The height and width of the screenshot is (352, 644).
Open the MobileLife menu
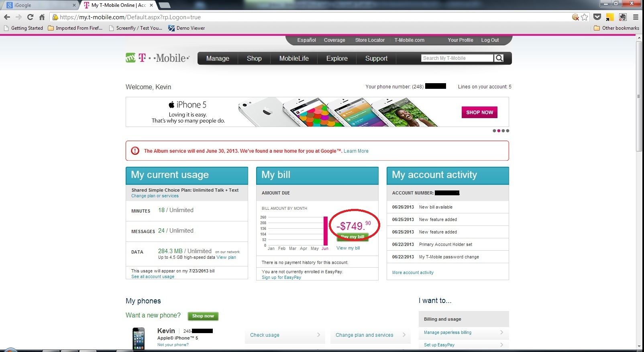(x=294, y=58)
